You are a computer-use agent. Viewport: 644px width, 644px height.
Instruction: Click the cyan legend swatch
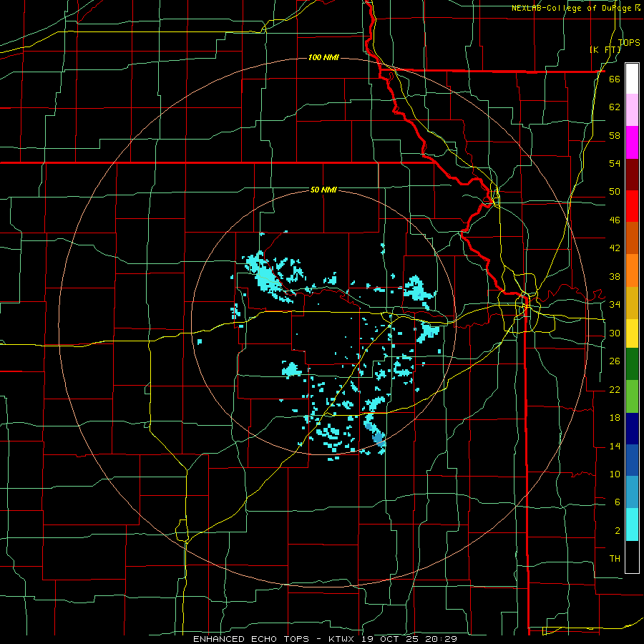coord(632,525)
